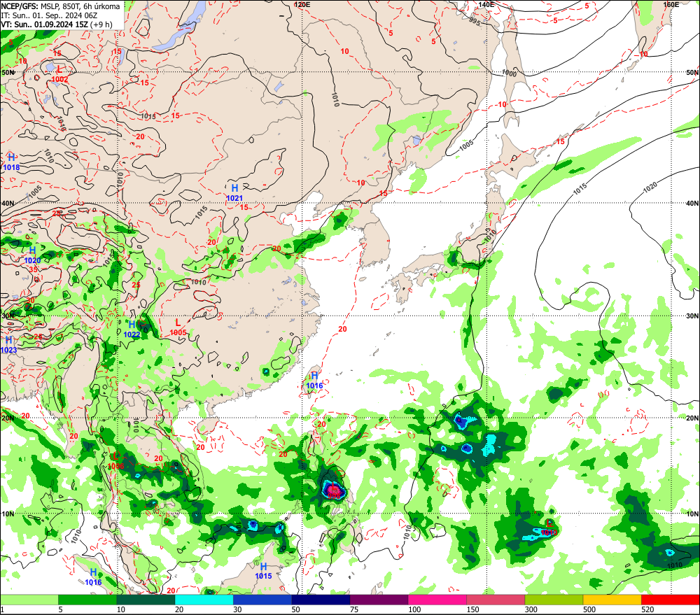Click the light green 1–5 mm legend swatch
The image size is (700, 615).
coord(29,600)
